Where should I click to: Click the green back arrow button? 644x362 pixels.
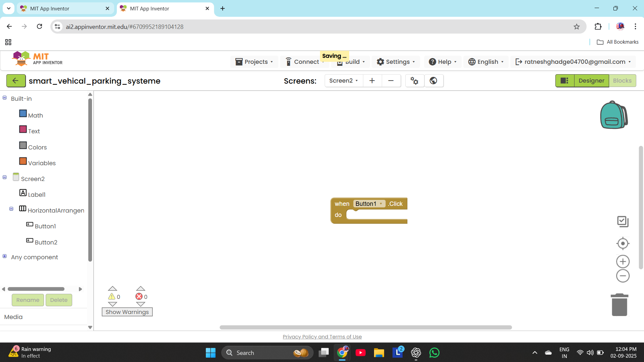pyautogui.click(x=16, y=81)
